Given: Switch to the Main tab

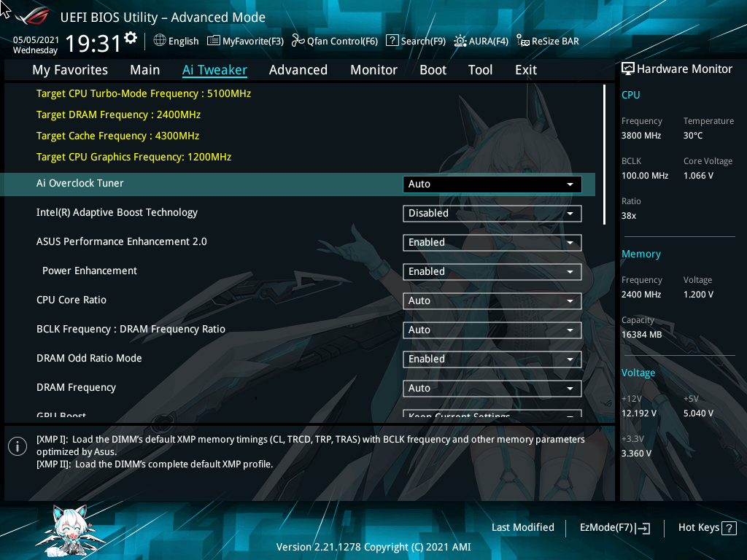Looking at the screenshot, I should pos(145,70).
